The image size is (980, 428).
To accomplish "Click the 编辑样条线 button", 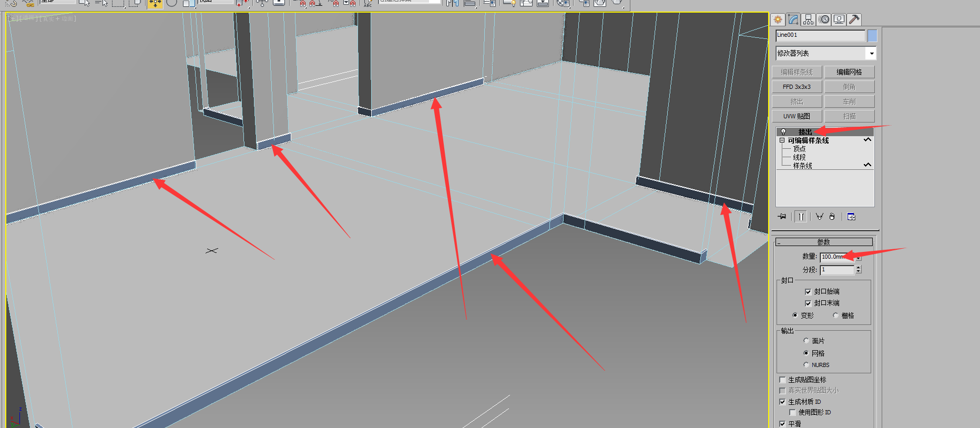I will pos(797,72).
